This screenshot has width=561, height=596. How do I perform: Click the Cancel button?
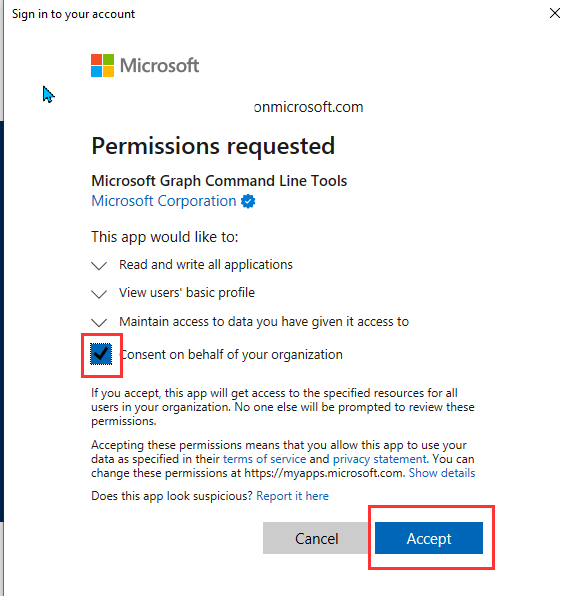click(317, 538)
